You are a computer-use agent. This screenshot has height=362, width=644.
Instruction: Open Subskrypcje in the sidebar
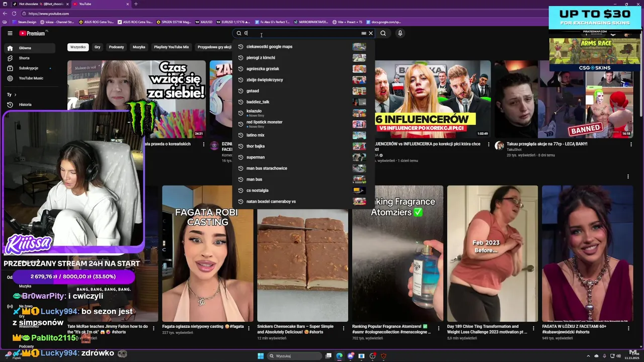(30, 68)
